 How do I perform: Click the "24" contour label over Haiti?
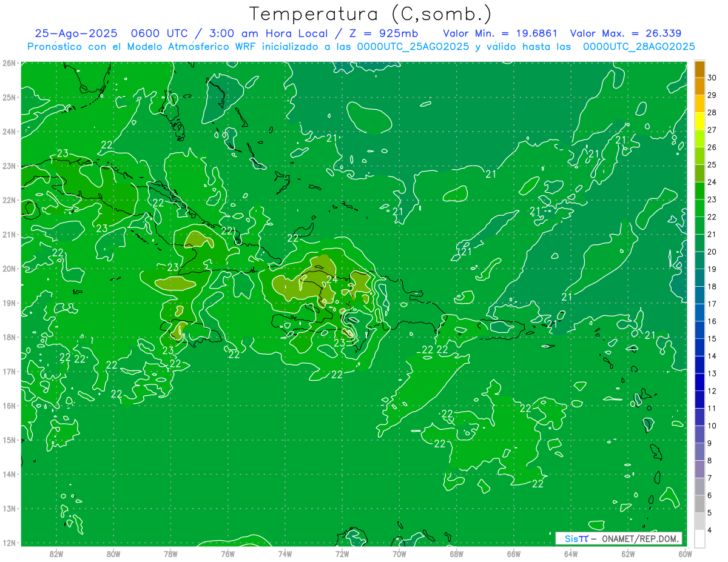coord(332,279)
